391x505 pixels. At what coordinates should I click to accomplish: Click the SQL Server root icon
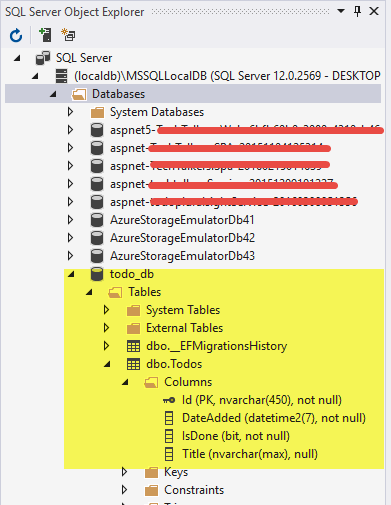pos(43,58)
